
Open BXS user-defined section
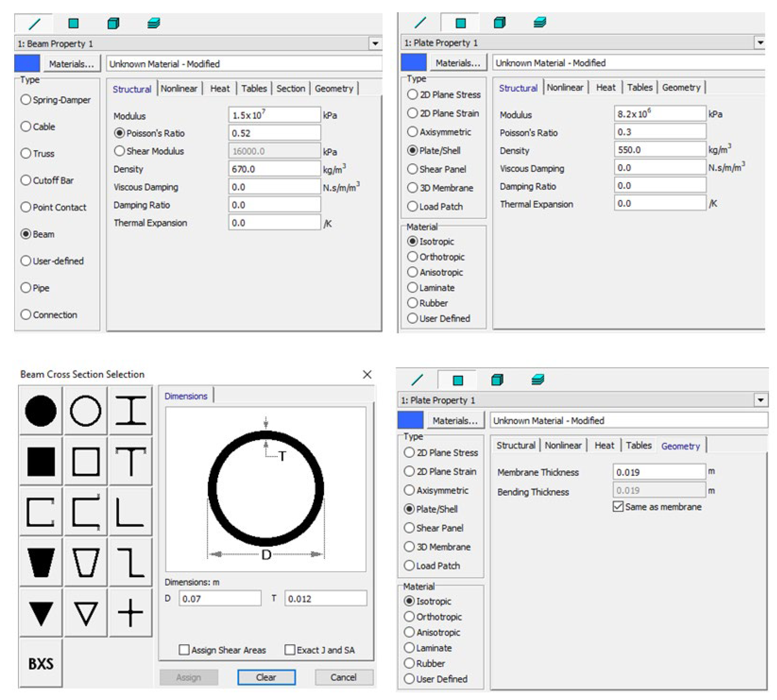pos(40,664)
